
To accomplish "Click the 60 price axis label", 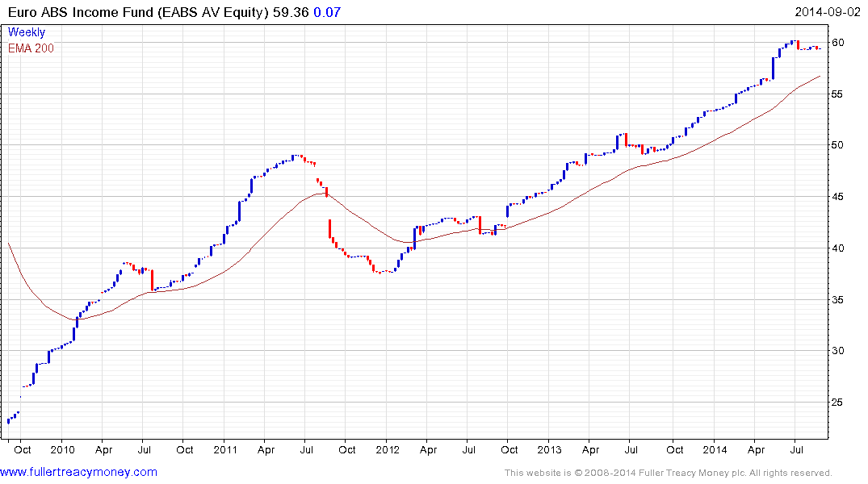I will pos(837,43).
